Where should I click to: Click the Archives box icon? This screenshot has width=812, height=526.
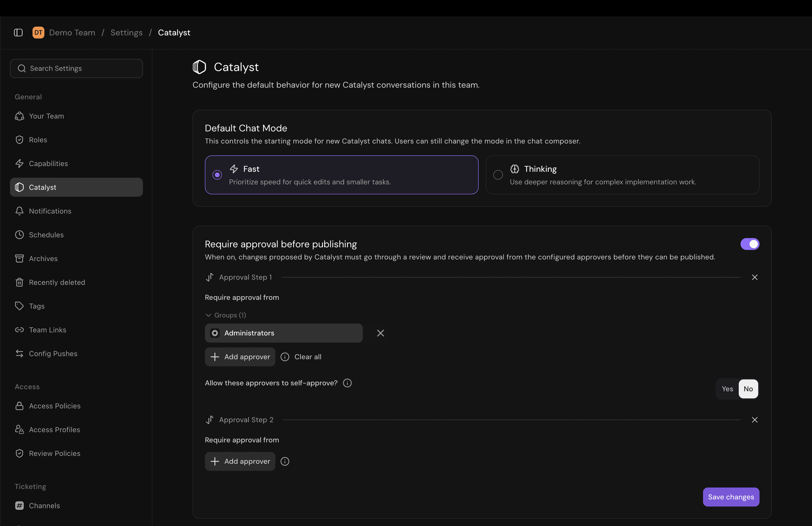click(x=19, y=258)
